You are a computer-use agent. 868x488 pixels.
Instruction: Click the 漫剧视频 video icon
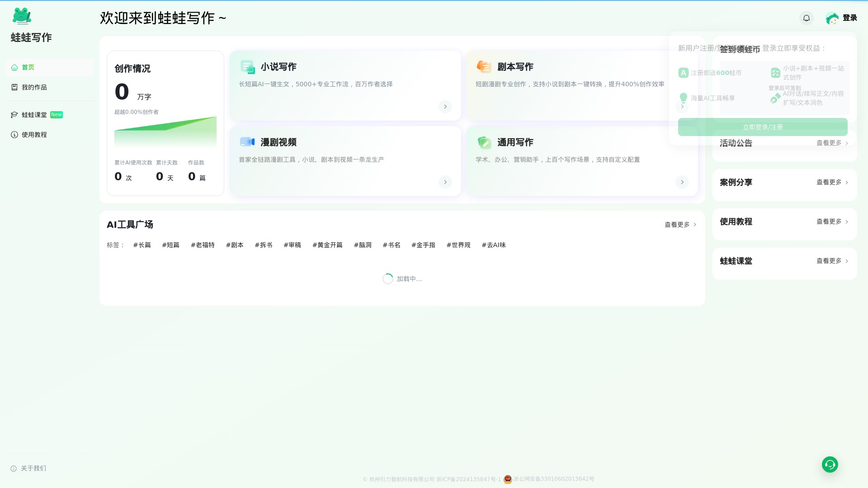[247, 142]
